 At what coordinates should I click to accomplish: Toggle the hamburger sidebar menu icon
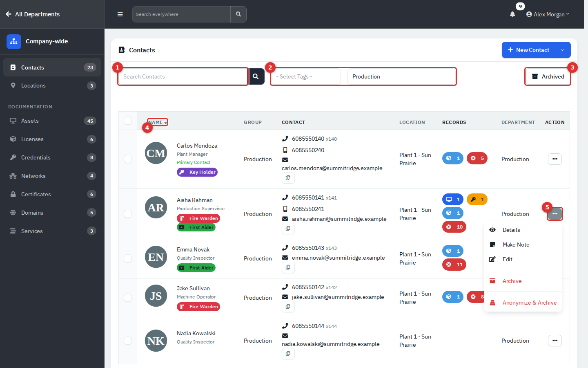click(x=120, y=14)
